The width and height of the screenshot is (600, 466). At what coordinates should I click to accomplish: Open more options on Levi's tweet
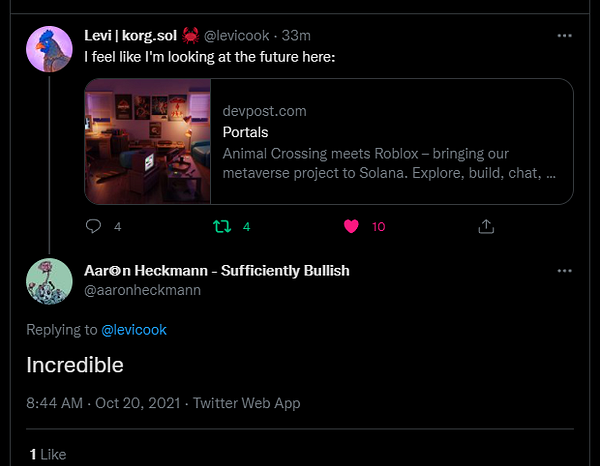pyautogui.click(x=564, y=35)
